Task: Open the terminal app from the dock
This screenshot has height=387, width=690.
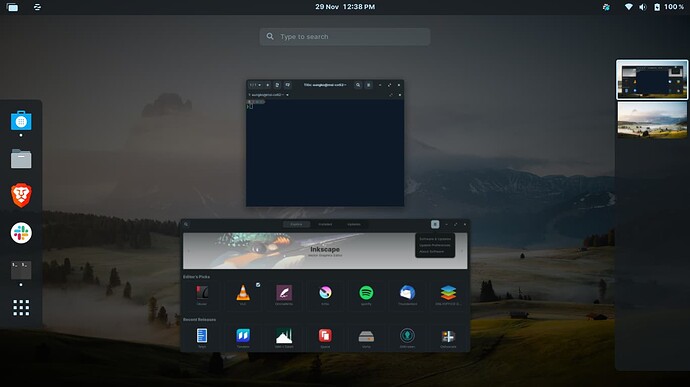Action: click(21, 270)
